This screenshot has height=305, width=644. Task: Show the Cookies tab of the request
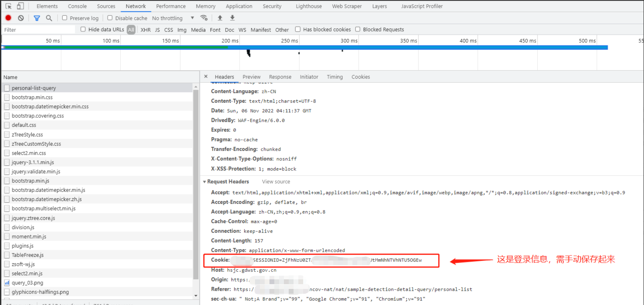(361, 77)
